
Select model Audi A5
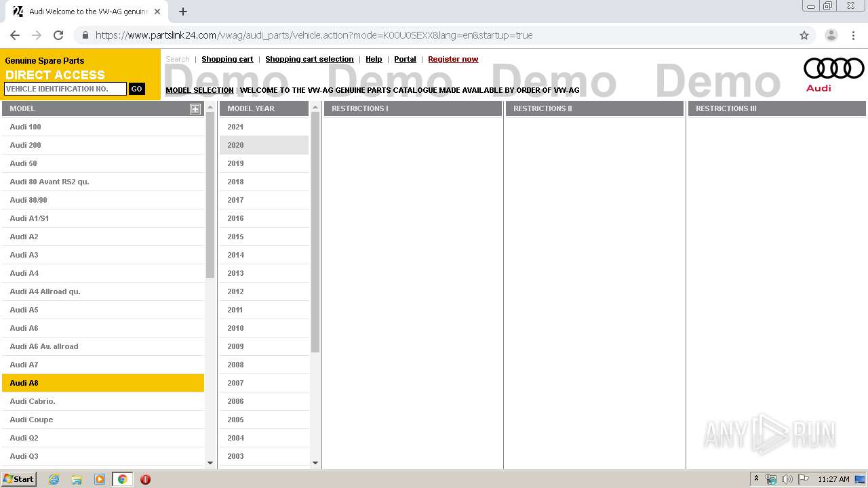pyautogui.click(x=103, y=310)
